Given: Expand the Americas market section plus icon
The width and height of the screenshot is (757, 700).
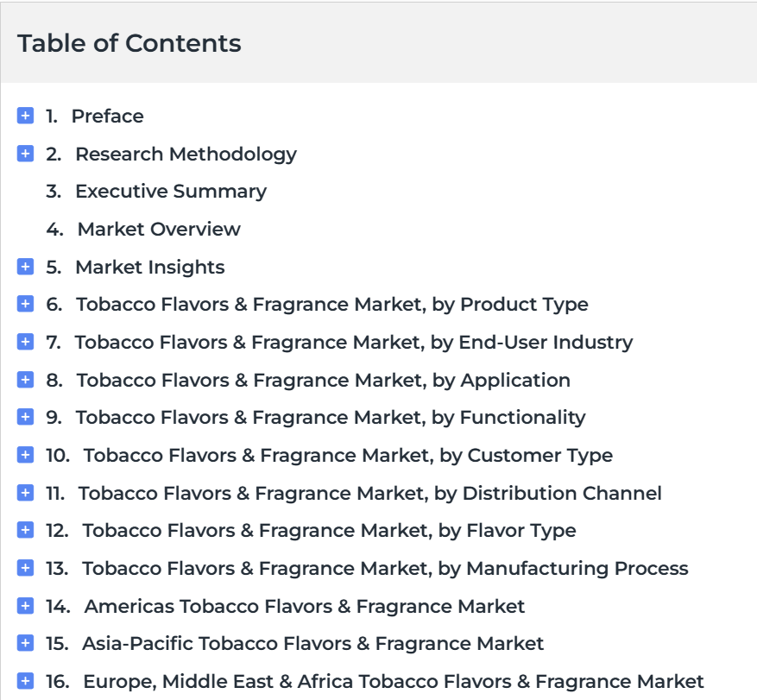Looking at the screenshot, I should pyautogui.click(x=25, y=606).
